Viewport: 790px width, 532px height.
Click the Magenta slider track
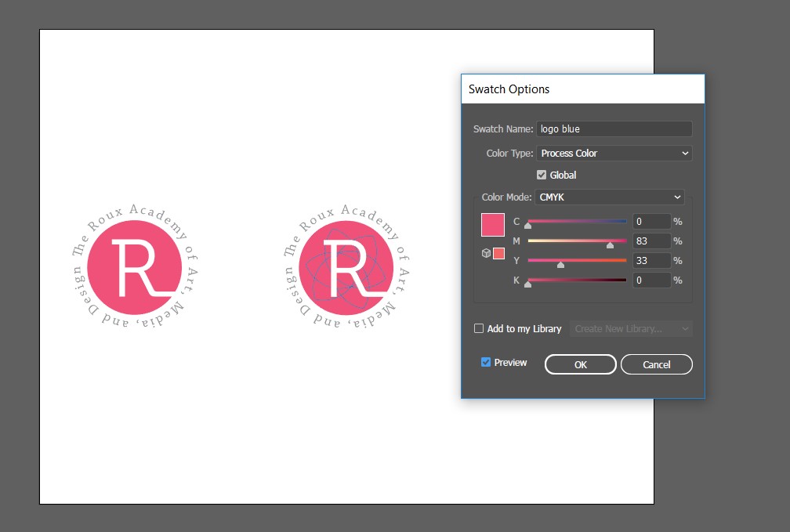tap(577, 241)
